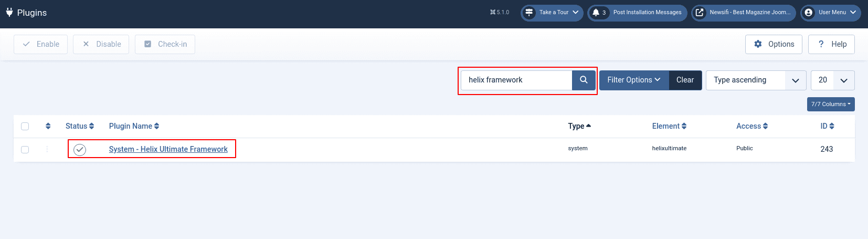The image size is (868, 239).
Task: Open System - Helix Ultimate Framework link
Action: tap(168, 149)
